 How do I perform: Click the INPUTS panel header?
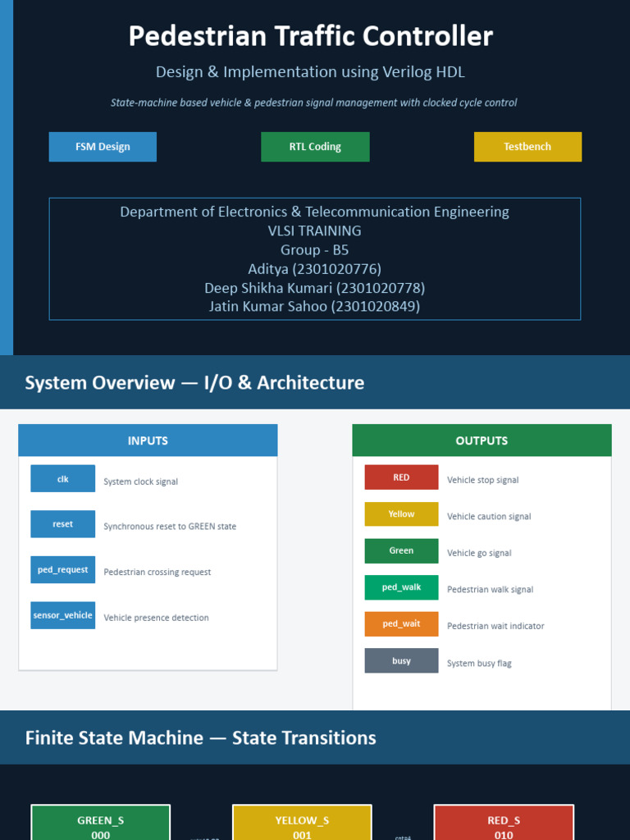tap(148, 441)
